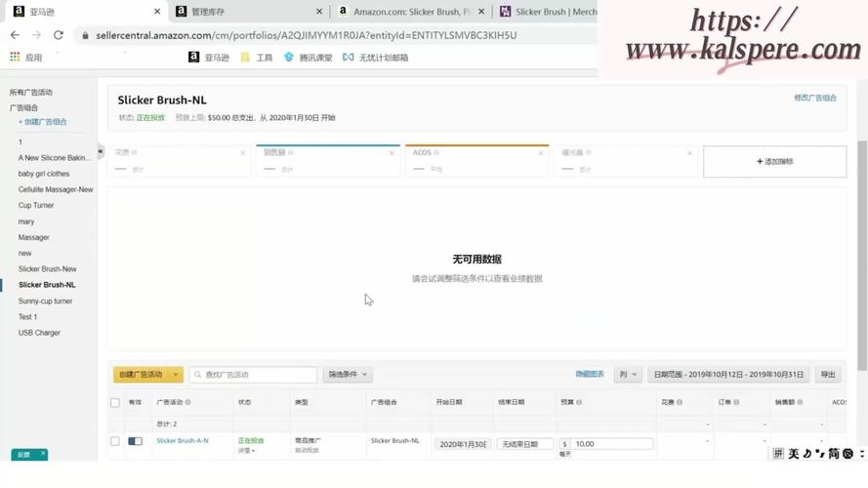Open the 筛选条件 filter dropdown
This screenshot has width=868, height=488.
point(348,375)
